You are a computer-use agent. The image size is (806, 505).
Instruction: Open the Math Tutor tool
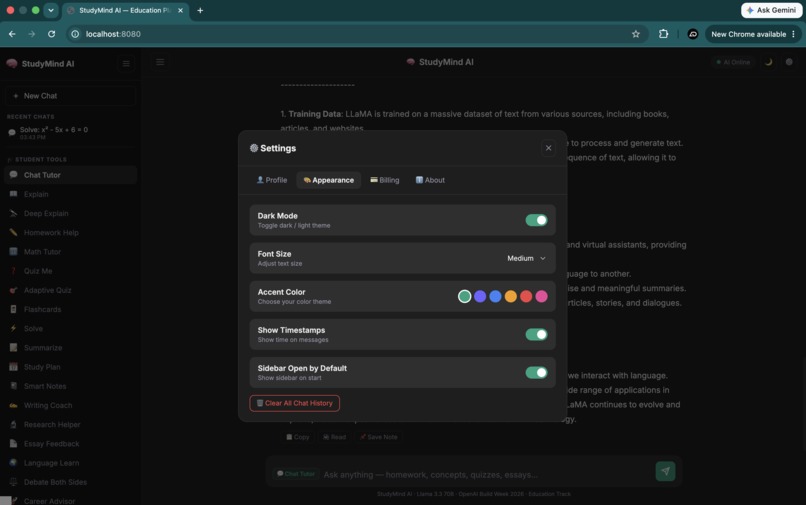(70, 252)
